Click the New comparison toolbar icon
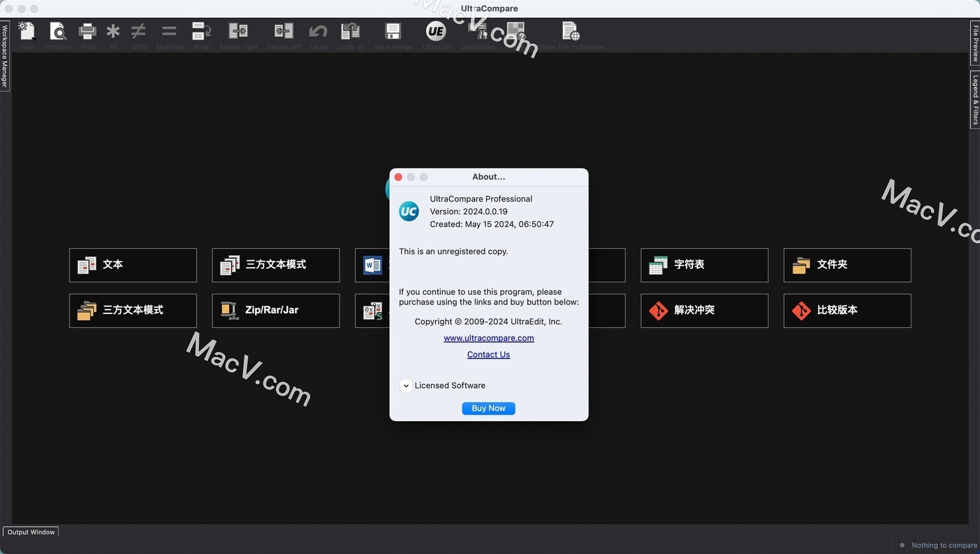This screenshot has height=554, width=980. (x=27, y=31)
